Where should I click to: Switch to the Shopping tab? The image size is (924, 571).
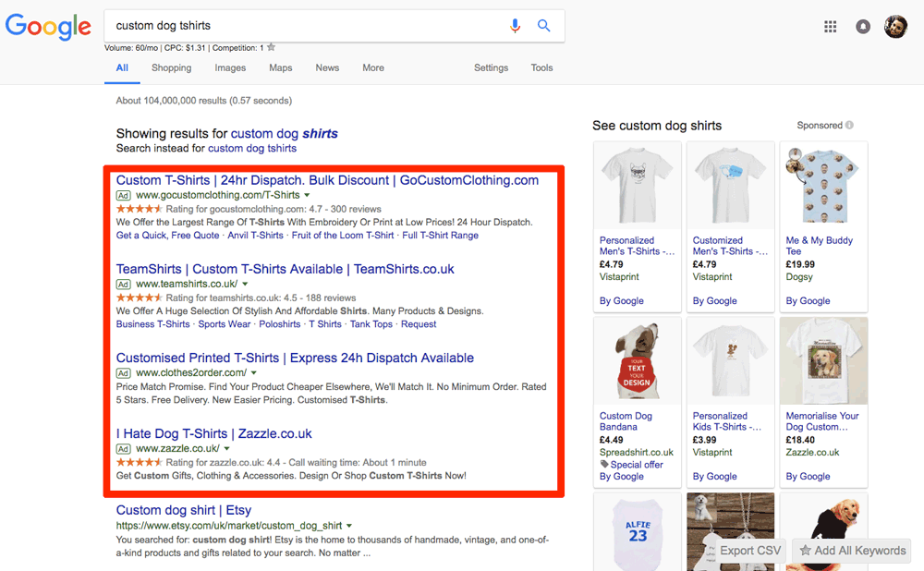[171, 67]
